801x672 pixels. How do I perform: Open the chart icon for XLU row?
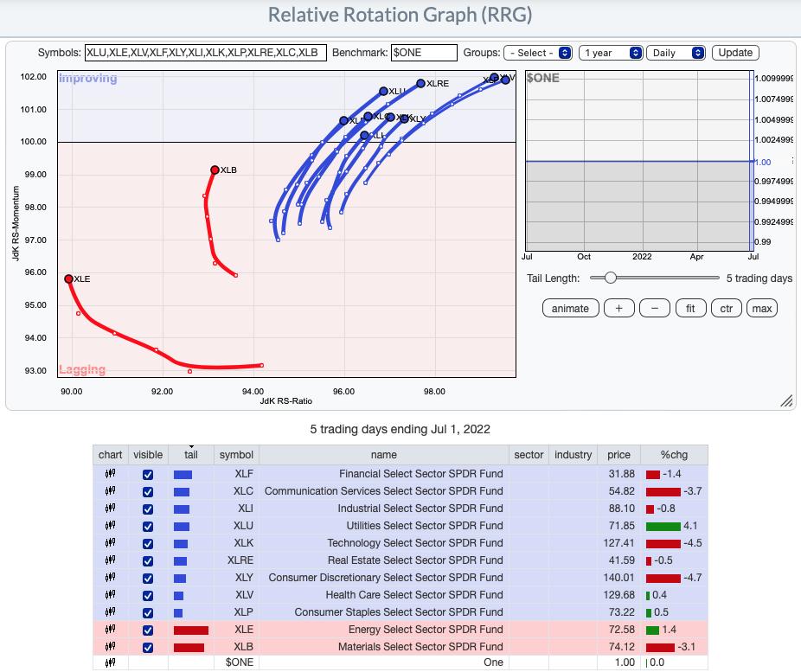coord(110,526)
